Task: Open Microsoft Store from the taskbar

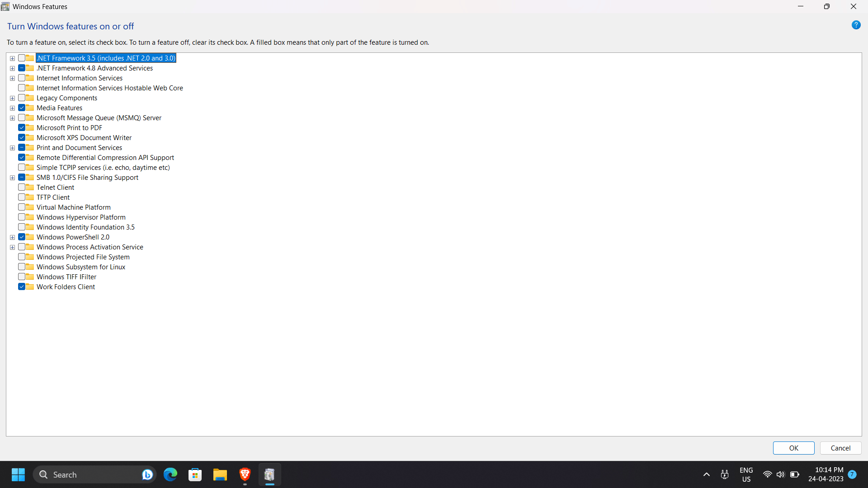Action: coord(195,474)
